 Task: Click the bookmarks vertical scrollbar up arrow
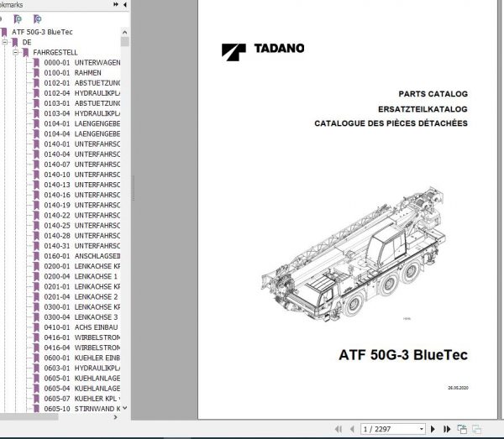(124, 33)
